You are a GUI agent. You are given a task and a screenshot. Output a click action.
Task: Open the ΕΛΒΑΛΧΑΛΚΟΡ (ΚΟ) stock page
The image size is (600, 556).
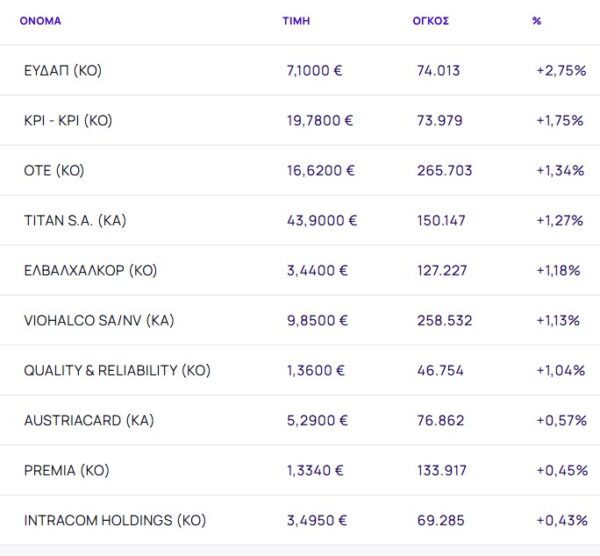click(91, 271)
